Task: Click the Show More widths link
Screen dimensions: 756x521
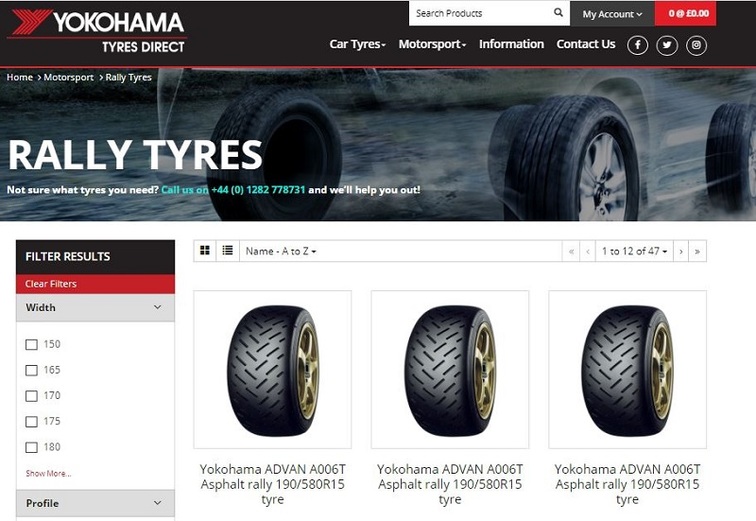Action: (x=48, y=473)
